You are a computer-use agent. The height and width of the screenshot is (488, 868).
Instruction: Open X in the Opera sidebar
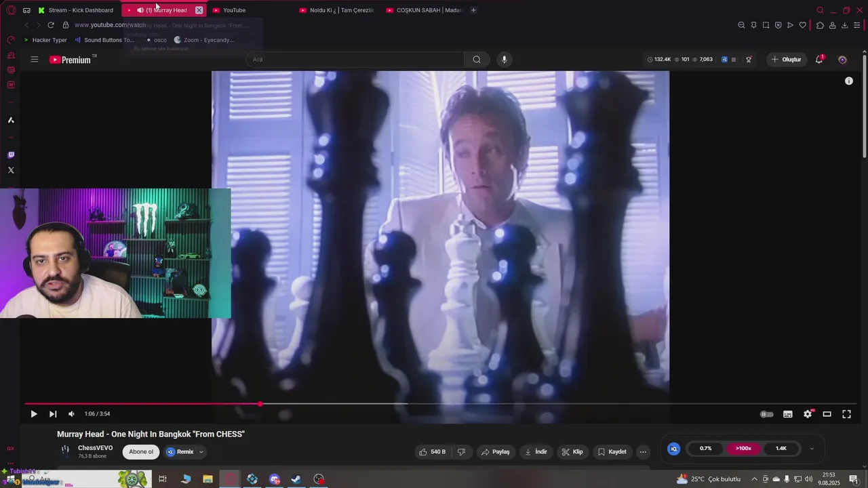pyautogui.click(x=11, y=170)
